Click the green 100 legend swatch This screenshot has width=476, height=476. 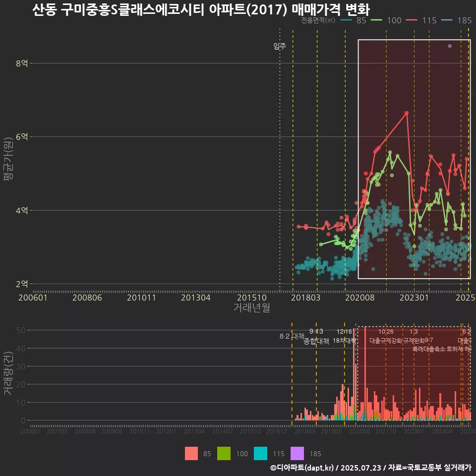click(x=224, y=454)
